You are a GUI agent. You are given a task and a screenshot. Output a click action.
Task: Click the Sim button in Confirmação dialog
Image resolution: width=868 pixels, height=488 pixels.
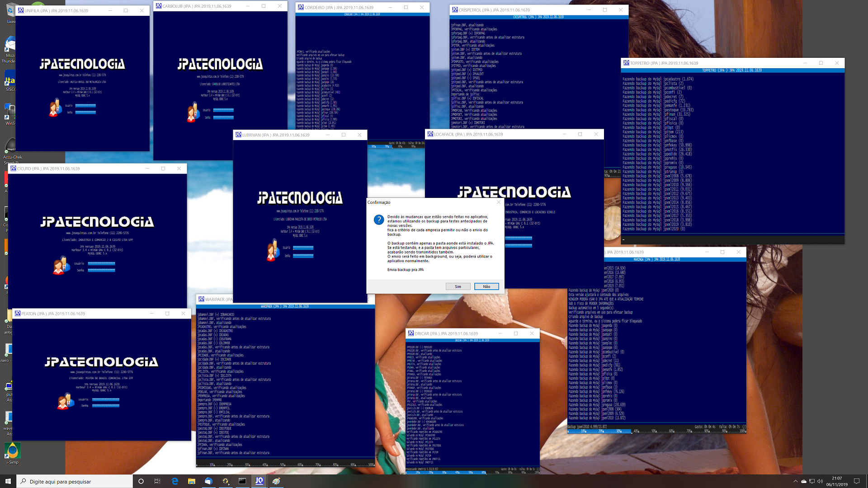[458, 286]
